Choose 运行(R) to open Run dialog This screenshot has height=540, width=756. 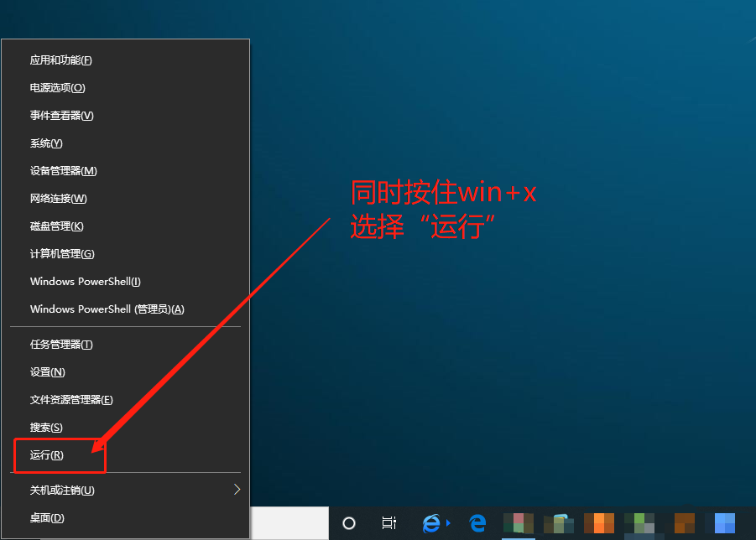(x=125, y=455)
